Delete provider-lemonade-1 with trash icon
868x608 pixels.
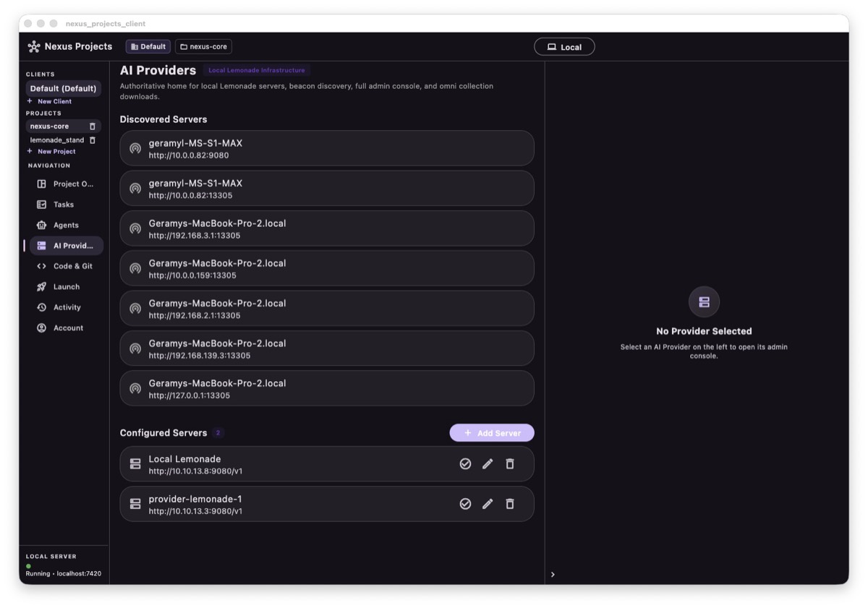[x=510, y=504]
